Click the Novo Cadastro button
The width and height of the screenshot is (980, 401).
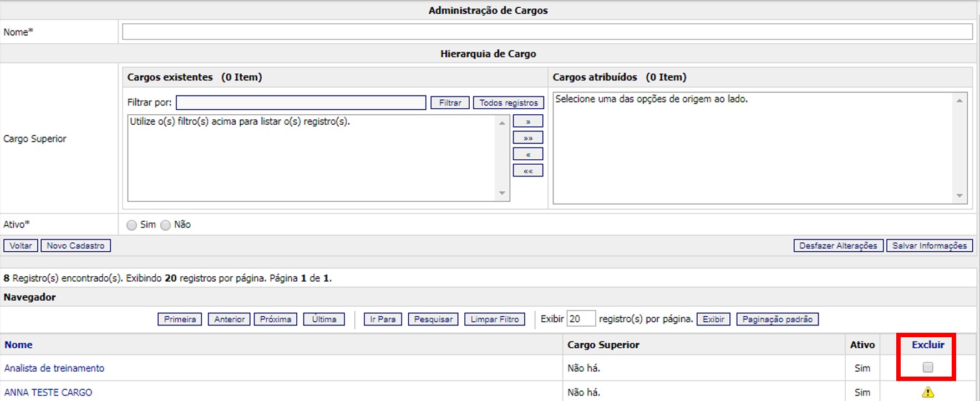(75, 246)
